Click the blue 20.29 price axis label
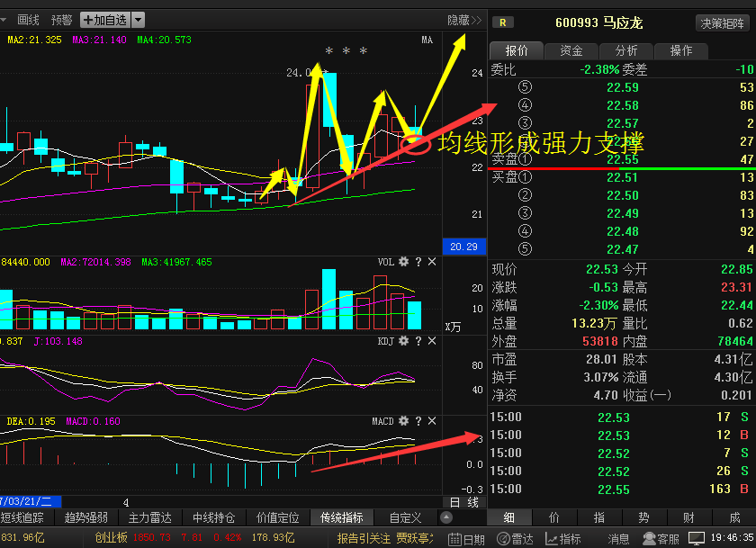This screenshot has width=756, height=548. 463,247
